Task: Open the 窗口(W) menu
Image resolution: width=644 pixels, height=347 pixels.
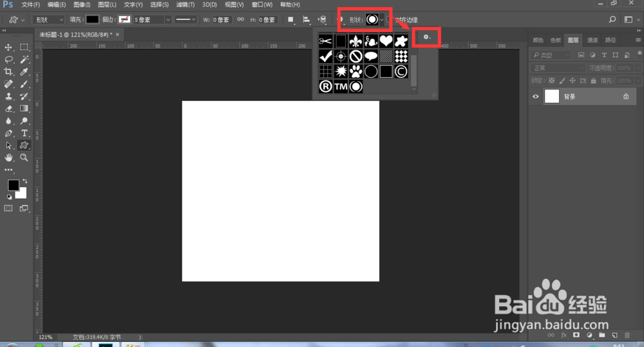Action: pos(262,5)
